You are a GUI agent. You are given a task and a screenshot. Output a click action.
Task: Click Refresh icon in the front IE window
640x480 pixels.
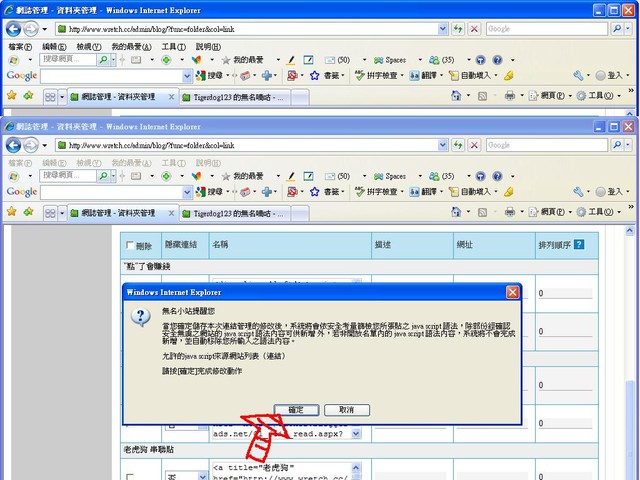click(x=458, y=145)
